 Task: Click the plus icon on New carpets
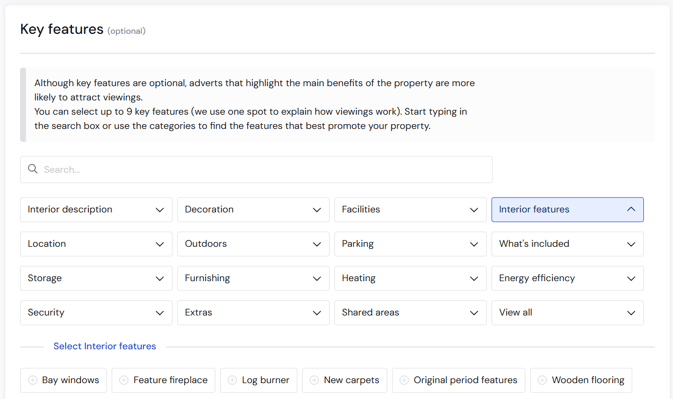(x=314, y=380)
